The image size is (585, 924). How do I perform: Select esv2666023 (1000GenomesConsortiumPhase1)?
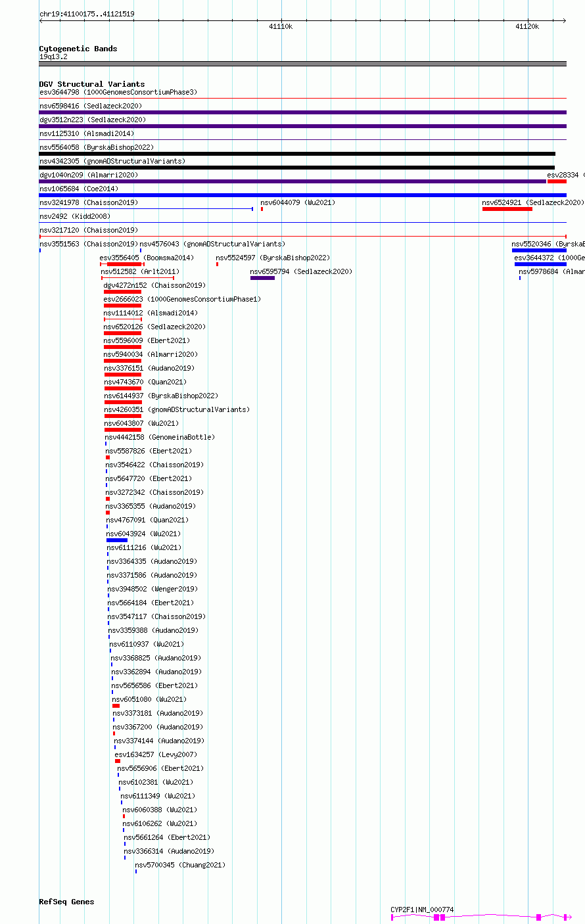182,299
